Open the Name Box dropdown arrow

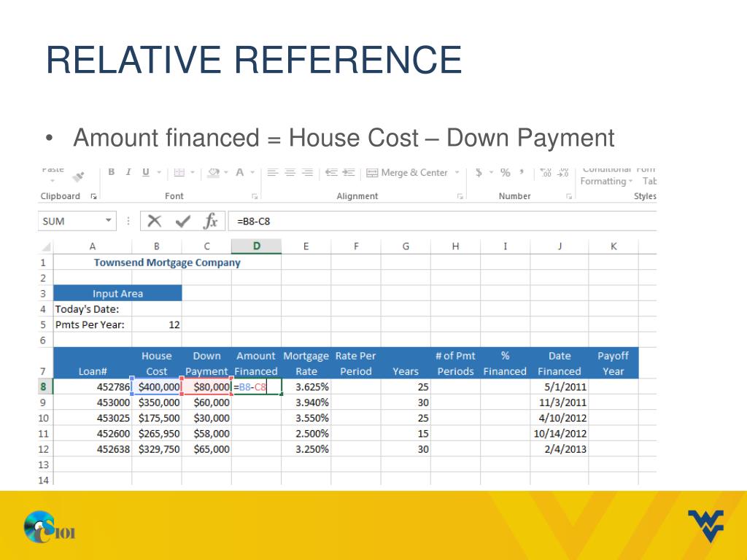(109, 220)
